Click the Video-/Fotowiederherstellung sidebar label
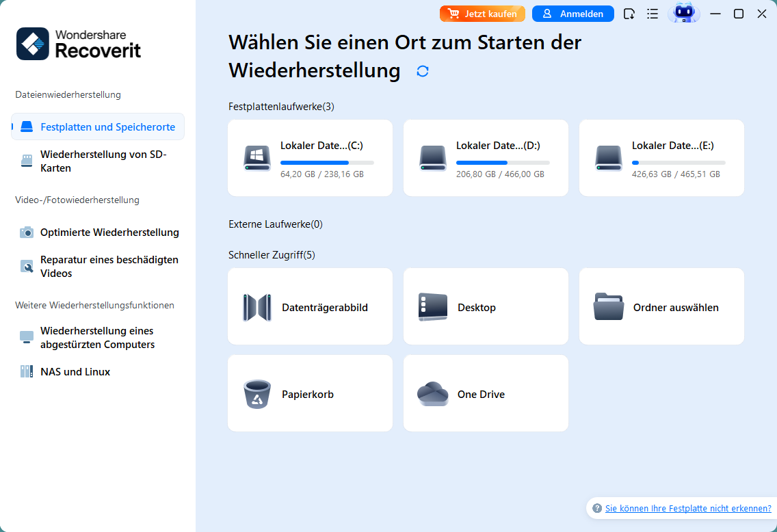The image size is (777, 532). point(77,200)
